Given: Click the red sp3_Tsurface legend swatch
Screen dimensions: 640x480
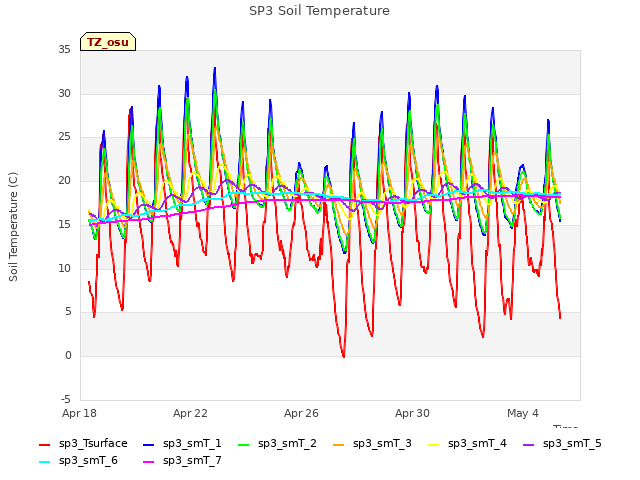Looking at the screenshot, I should click(44, 444).
